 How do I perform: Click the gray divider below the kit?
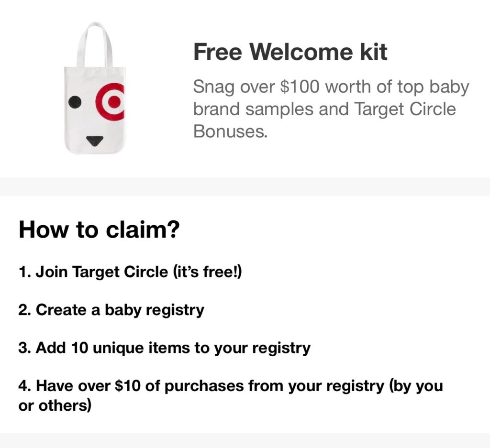click(x=245, y=186)
